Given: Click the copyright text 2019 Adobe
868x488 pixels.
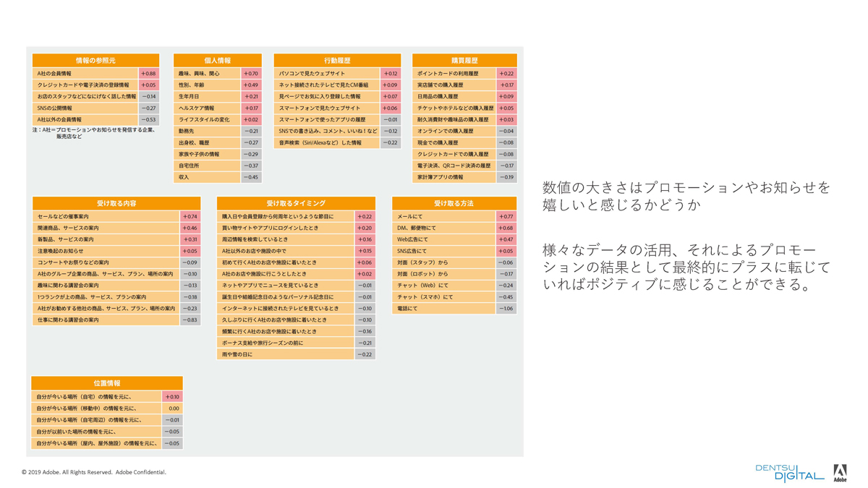Looking at the screenshot, I should pos(94,472).
